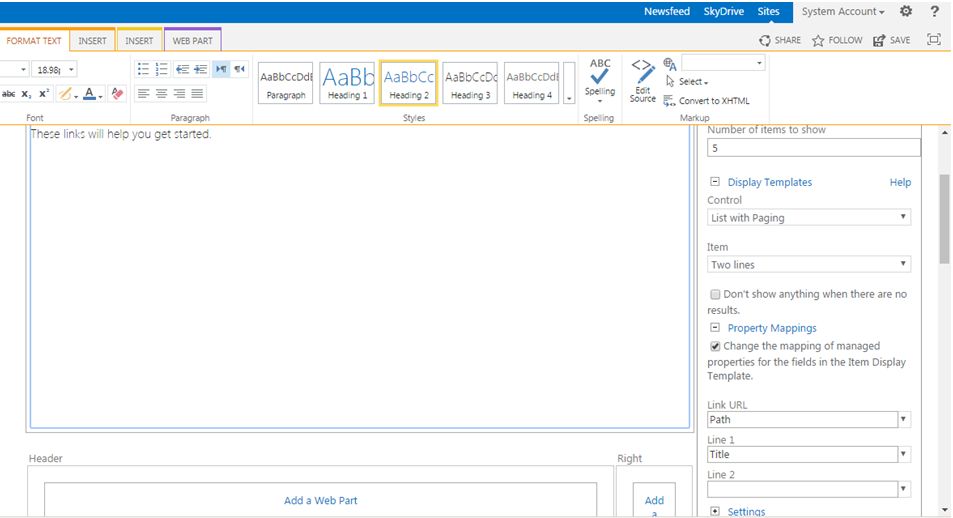
Task: Open font color dropdown arrow
Action: (x=100, y=95)
